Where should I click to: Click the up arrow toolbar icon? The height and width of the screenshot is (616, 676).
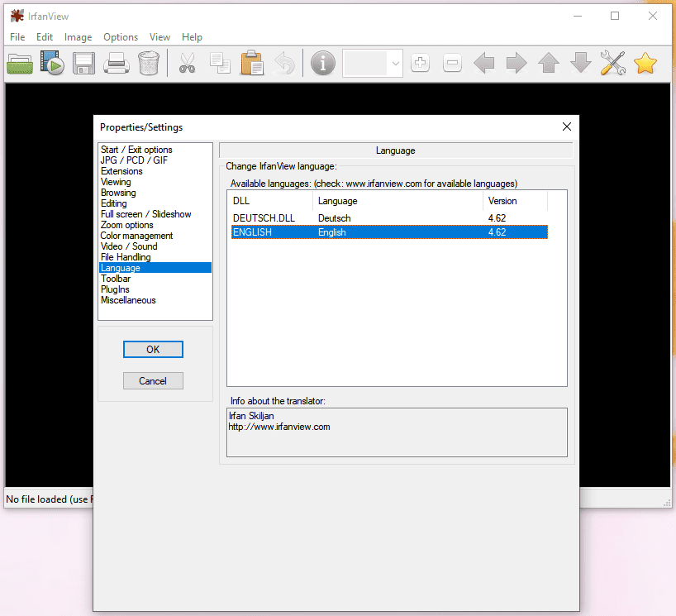click(549, 63)
